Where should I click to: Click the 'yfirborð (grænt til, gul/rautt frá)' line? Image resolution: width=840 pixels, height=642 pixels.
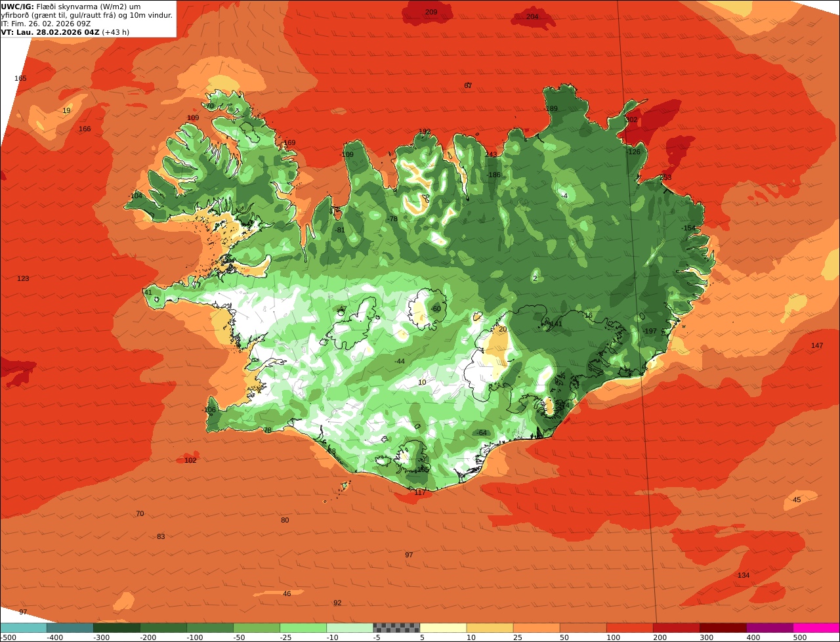point(87,14)
